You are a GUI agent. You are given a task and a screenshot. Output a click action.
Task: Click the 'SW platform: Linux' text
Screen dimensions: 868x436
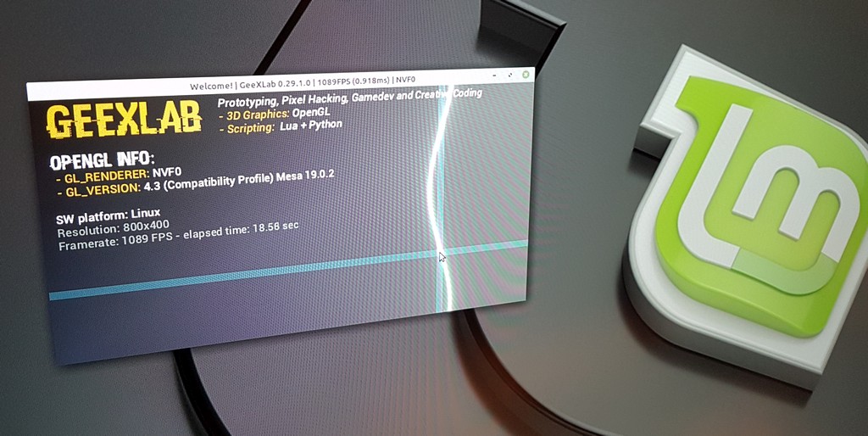[108, 215]
